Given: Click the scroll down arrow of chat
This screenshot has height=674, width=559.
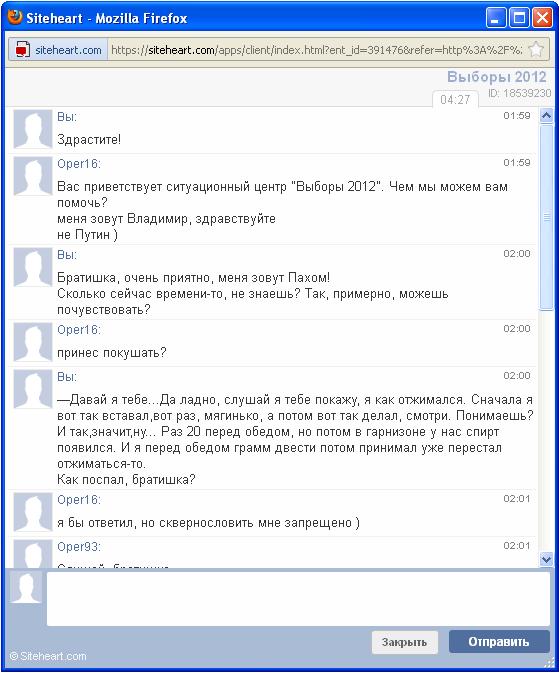Looking at the screenshot, I should (546, 559).
